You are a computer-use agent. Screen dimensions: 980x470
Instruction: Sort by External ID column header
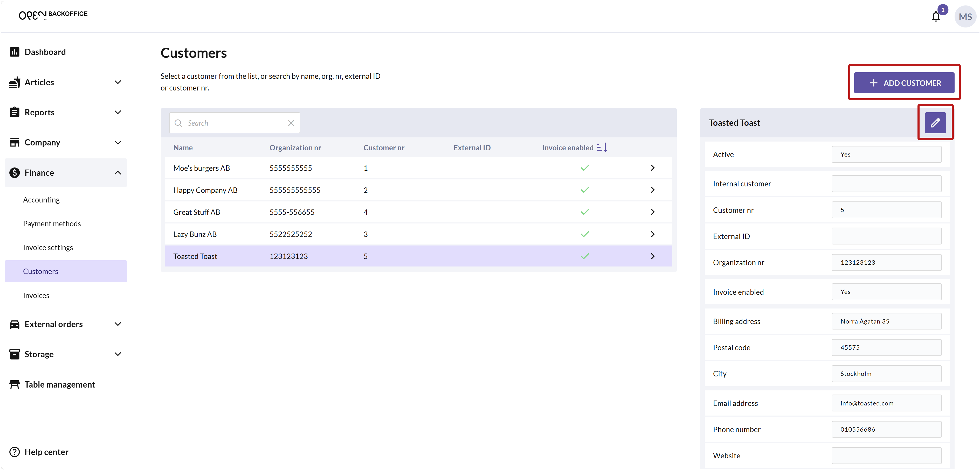click(x=472, y=148)
